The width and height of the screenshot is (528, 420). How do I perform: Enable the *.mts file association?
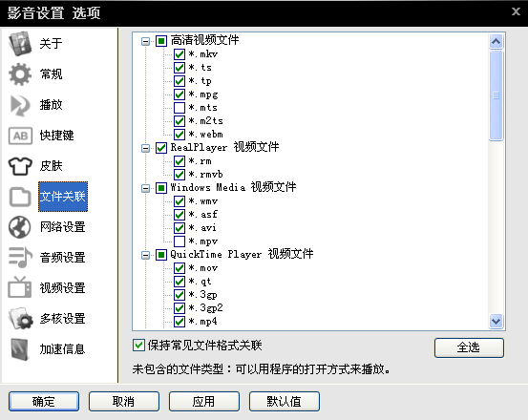coord(180,108)
